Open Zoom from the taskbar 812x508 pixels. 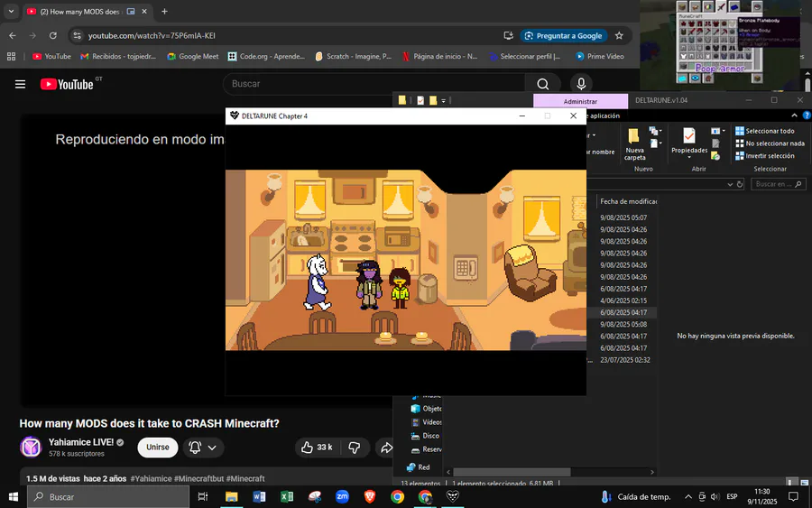(x=342, y=496)
